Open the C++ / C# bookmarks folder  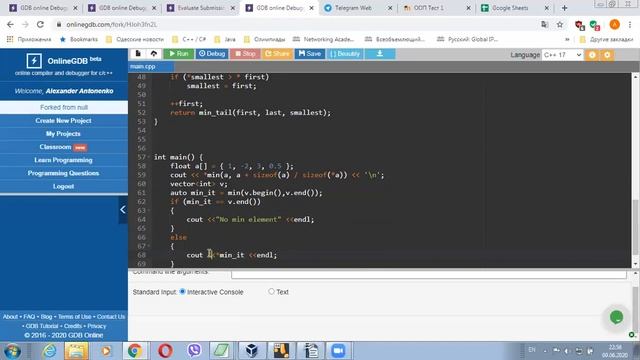click(x=189, y=39)
